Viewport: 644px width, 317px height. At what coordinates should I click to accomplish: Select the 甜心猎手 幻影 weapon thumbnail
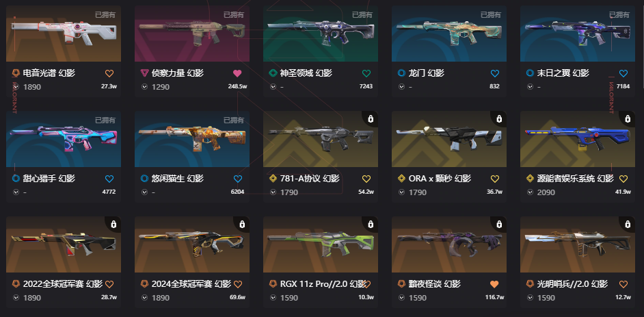(64, 139)
